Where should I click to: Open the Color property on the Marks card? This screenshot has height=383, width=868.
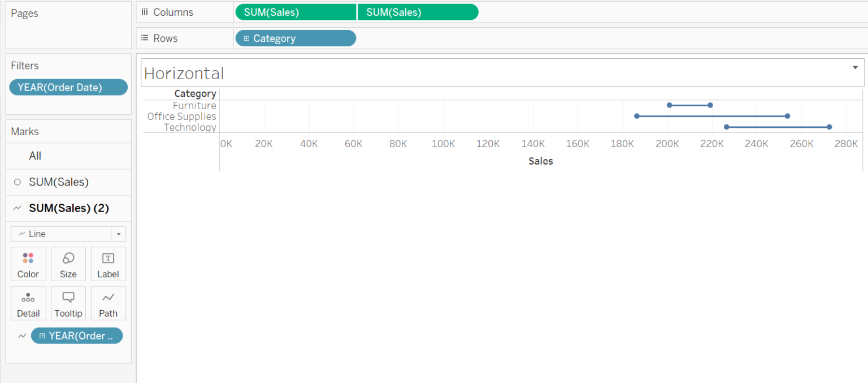28,264
